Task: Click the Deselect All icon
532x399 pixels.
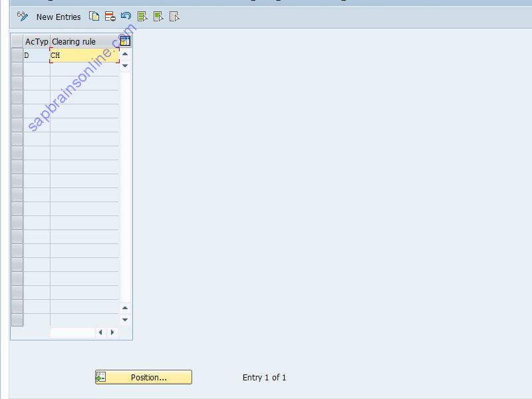Action: coord(174,16)
